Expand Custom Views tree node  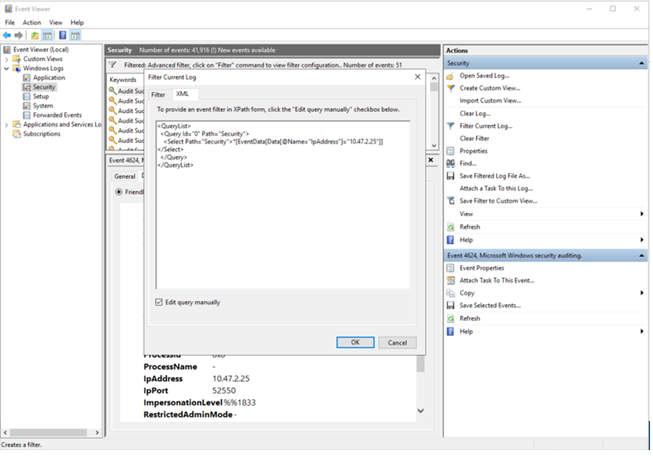(6, 59)
